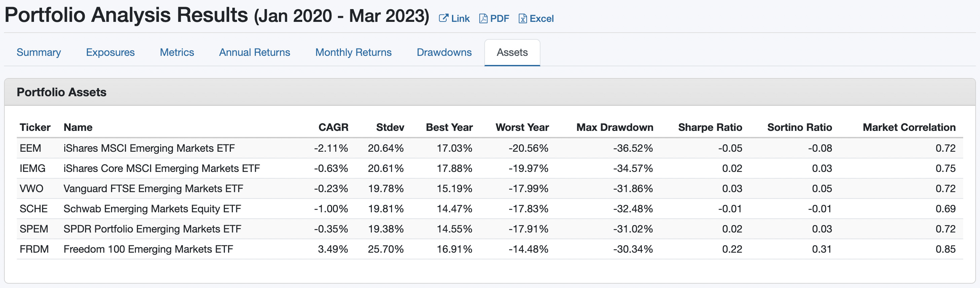Click the Excel spreadsheet icon
980x288 pixels.
pos(523,18)
